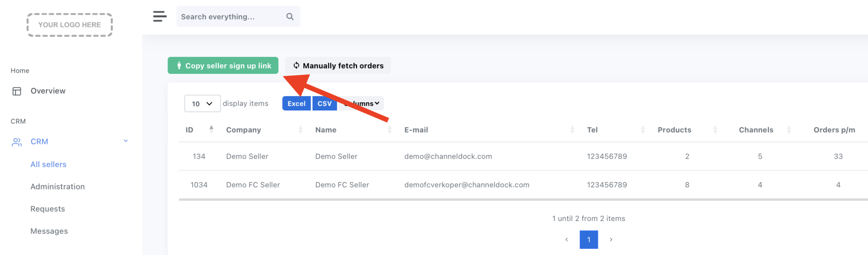
Task: Click the CRM people icon
Action: [17, 142]
